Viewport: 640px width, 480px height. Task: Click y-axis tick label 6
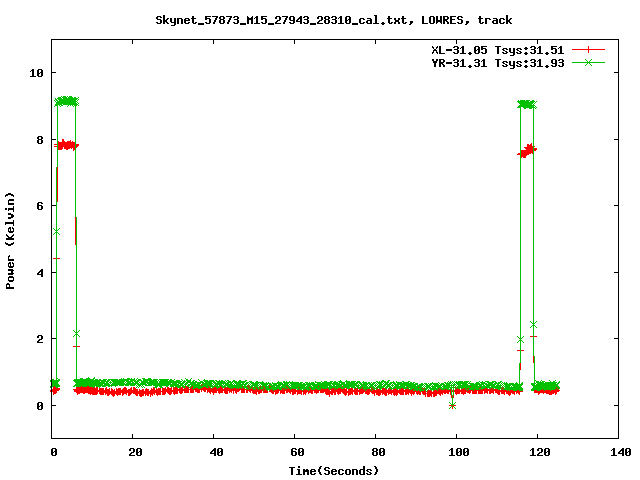point(40,206)
